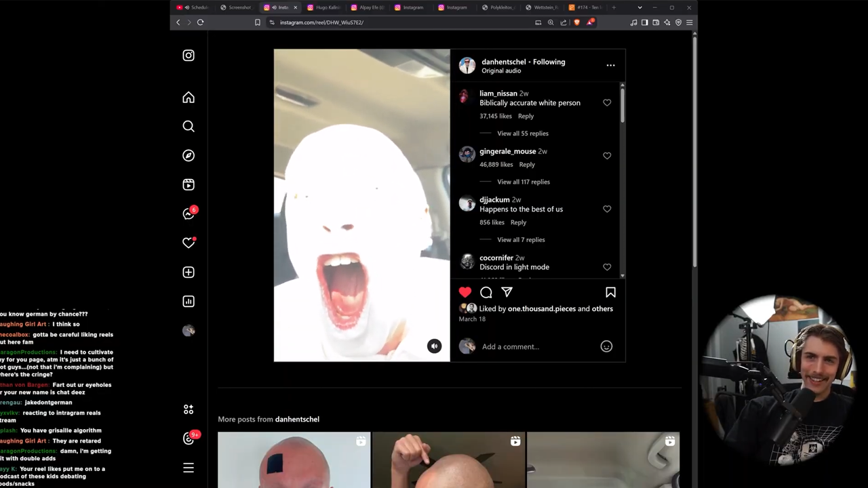Switch to the Wettstein browser tab
Image resolution: width=868 pixels, height=488 pixels.
pyautogui.click(x=546, y=7)
